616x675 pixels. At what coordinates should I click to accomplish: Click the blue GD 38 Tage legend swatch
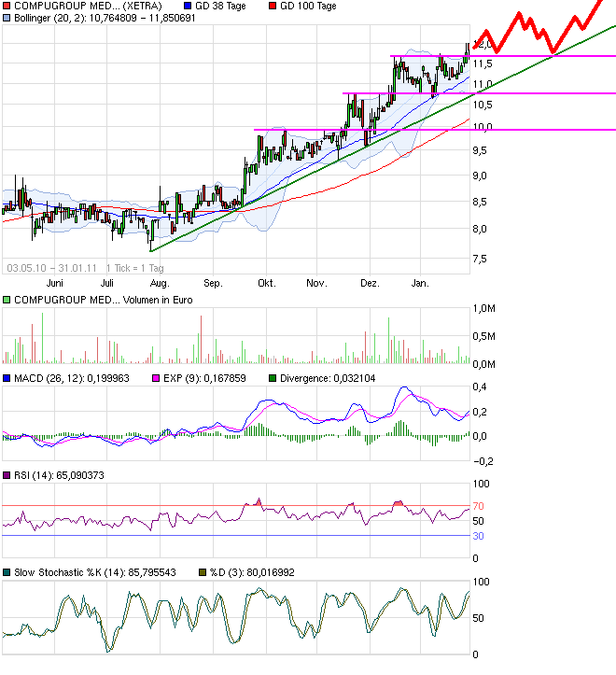(x=188, y=6)
